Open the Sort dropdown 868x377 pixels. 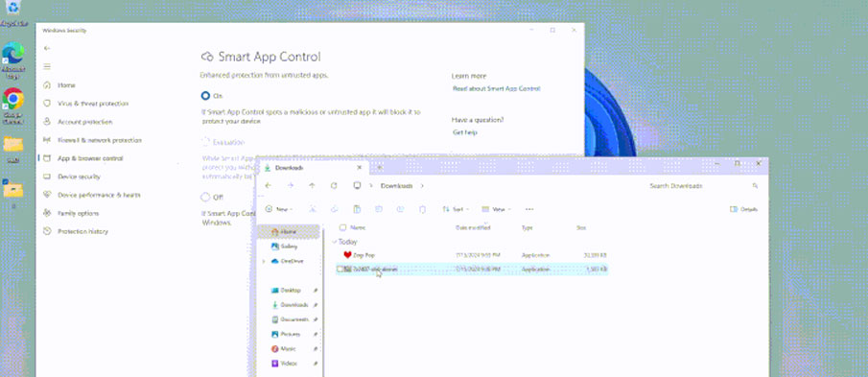point(457,209)
